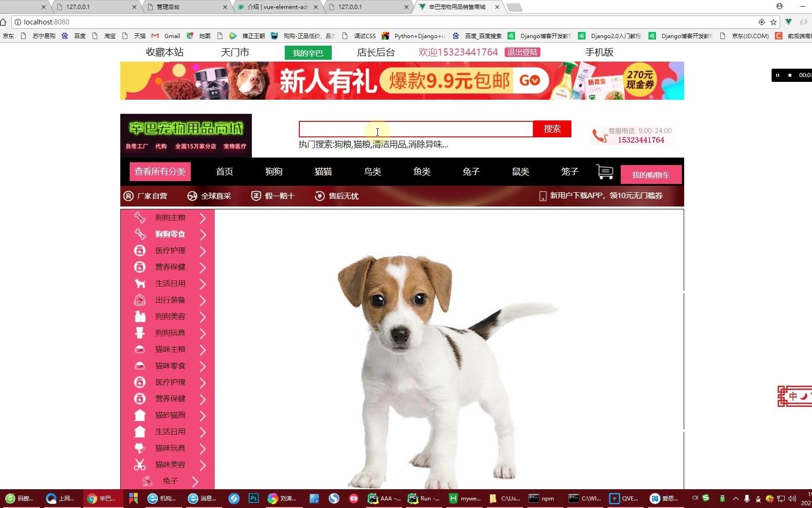This screenshot has height=508, width=812.
Task: Click the customer service phone icon
Action: pyautogui.click(x=597, y=135)
